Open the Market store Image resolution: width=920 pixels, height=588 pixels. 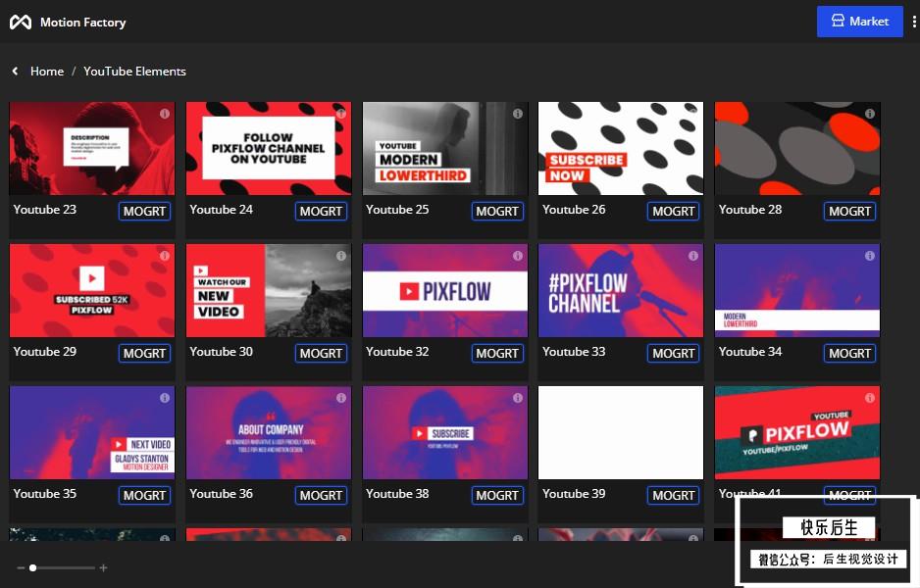tap(859, 22)
